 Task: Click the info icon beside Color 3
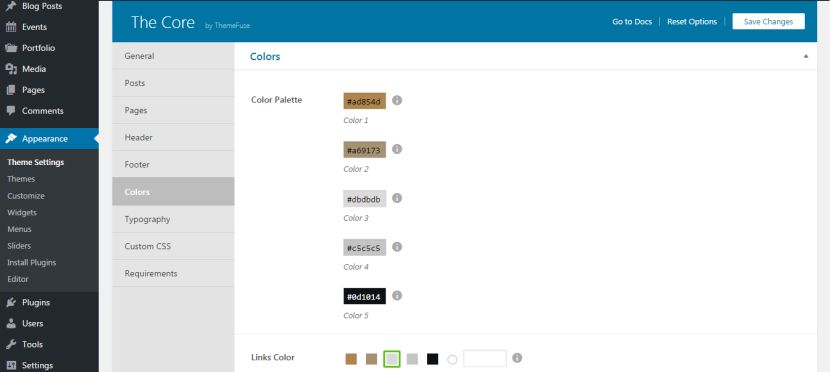(x=397, y=198)
